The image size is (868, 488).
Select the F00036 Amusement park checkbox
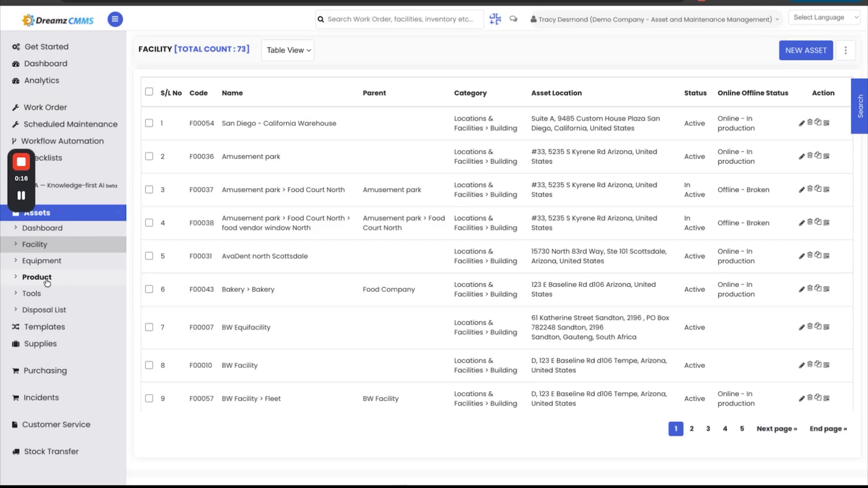tap(149, 156)
